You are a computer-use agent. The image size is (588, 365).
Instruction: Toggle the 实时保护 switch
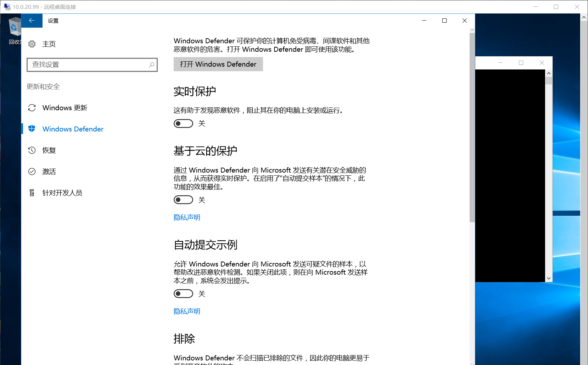tap(183, 123)
